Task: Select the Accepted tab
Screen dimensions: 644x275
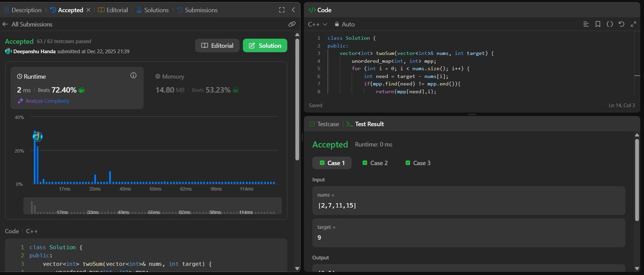Action: [x=66, y=10]
